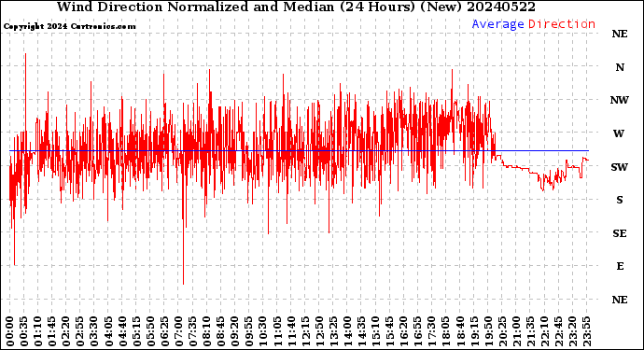Click the 01:10 time axis label
Screen dimensions: 644x350
coord(37,331)
